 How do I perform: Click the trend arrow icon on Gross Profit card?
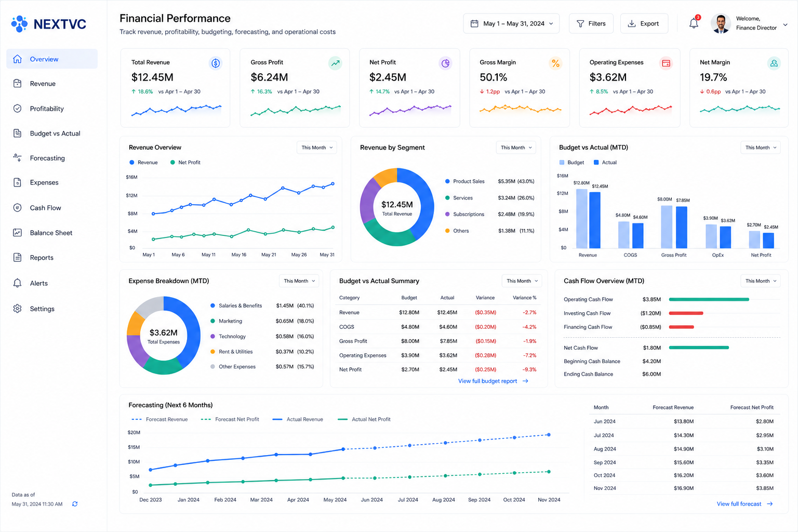pyautogui.click(x=335, y=63)
